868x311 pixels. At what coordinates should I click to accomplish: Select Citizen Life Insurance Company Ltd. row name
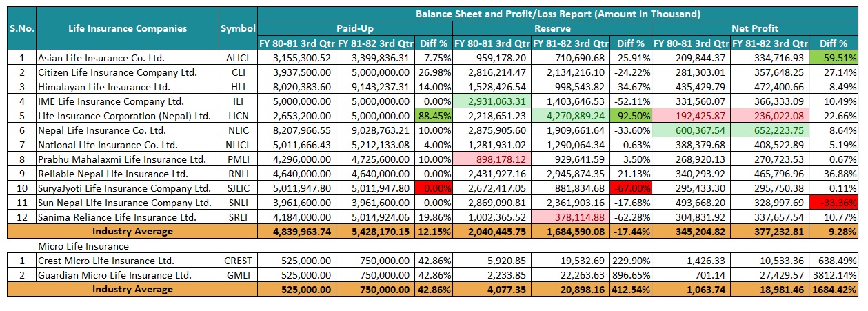pos(127,72)
